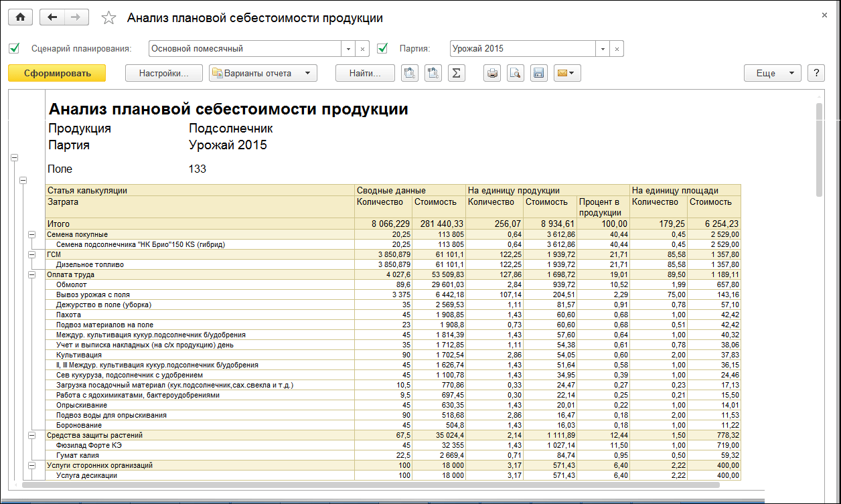The image size is (841, 504).
Task: Collapse the Оплата труда group
Action: point(31,275)
